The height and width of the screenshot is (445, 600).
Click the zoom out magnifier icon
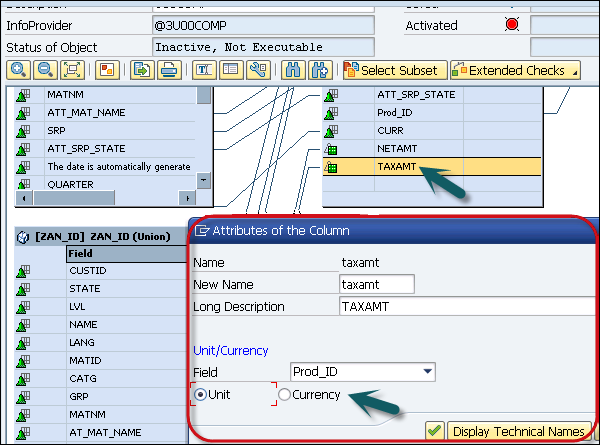(x=44, y=70)
